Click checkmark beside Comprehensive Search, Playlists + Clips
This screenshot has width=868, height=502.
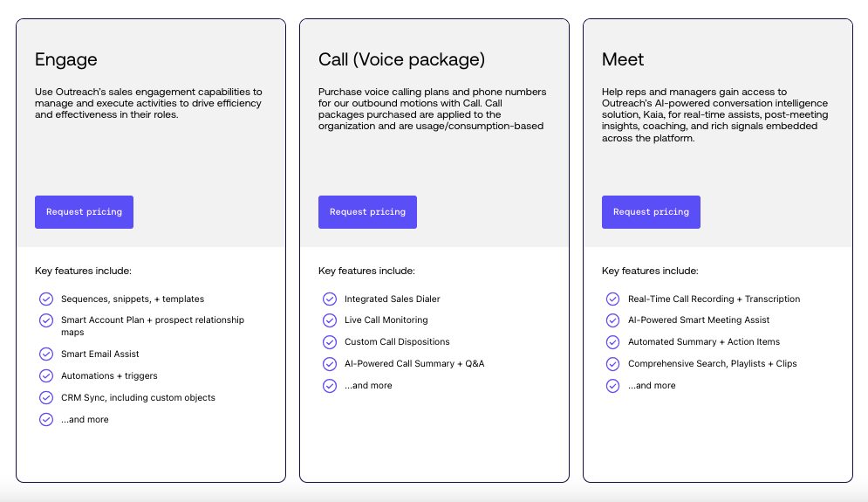click(x=613, y=364)
